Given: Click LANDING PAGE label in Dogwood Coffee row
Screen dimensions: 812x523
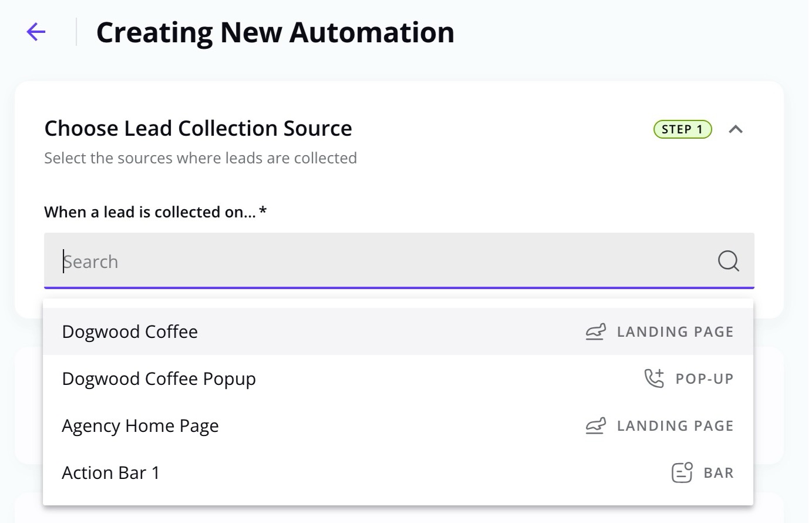Looking at the screenshot, I should (x=675, y=332).
